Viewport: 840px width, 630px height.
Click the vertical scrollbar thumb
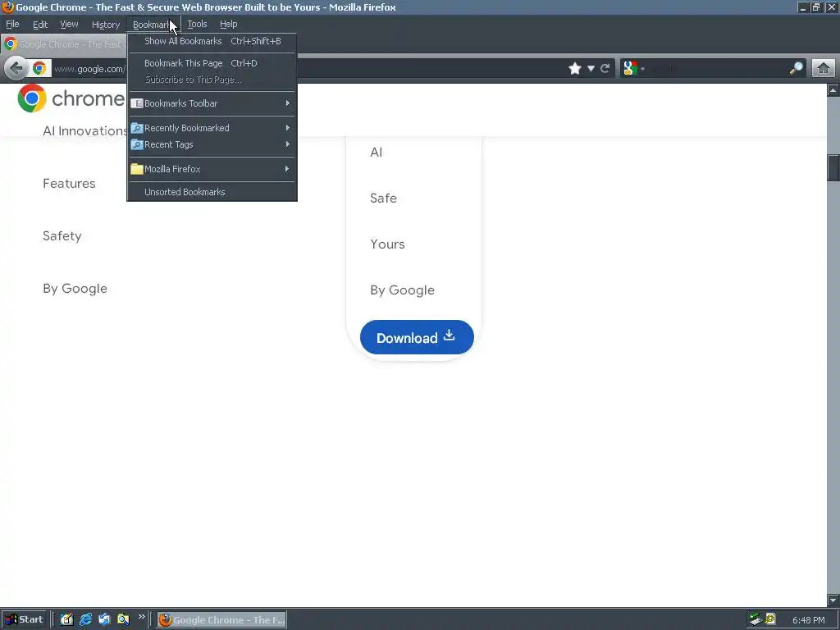pyautogui.click(x=833, y=167)
